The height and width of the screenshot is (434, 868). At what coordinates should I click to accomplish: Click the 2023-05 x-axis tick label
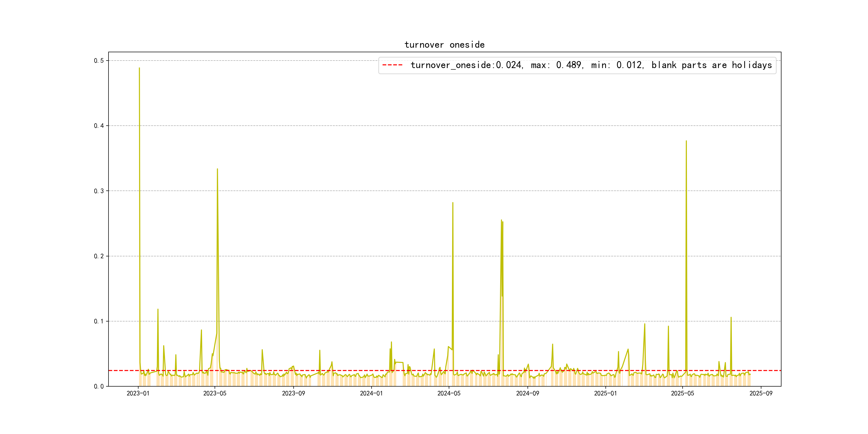(215, 393)
